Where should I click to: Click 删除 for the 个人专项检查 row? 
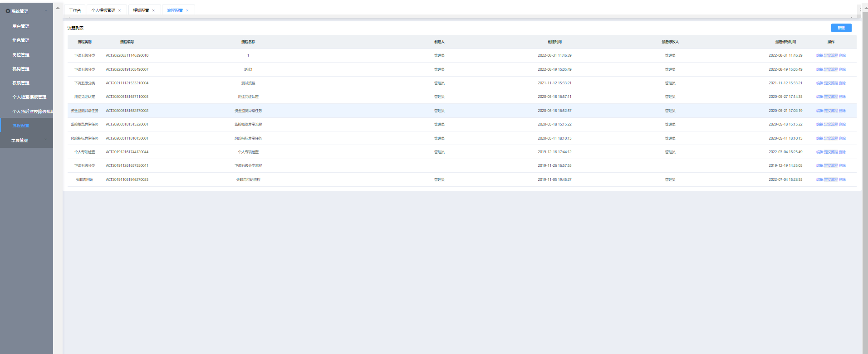842,152
